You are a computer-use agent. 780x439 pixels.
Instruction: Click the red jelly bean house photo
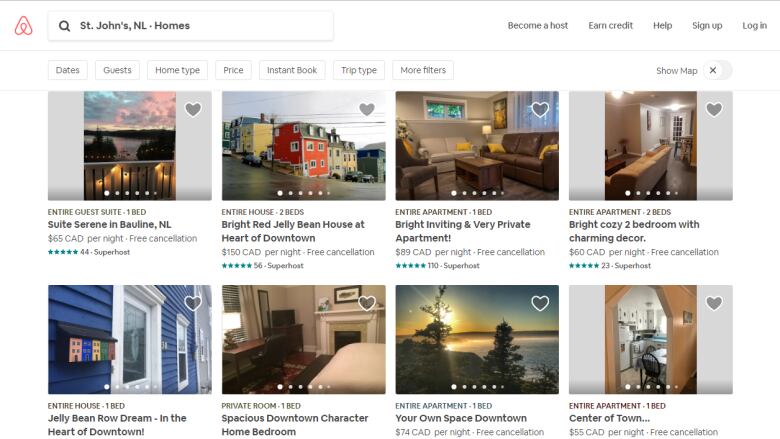click(303, 146)
